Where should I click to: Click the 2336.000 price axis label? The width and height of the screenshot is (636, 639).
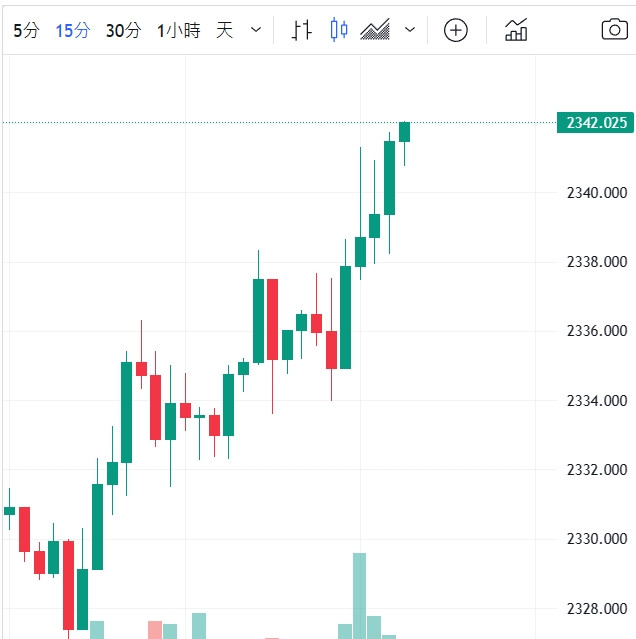(x=596, y=331)
